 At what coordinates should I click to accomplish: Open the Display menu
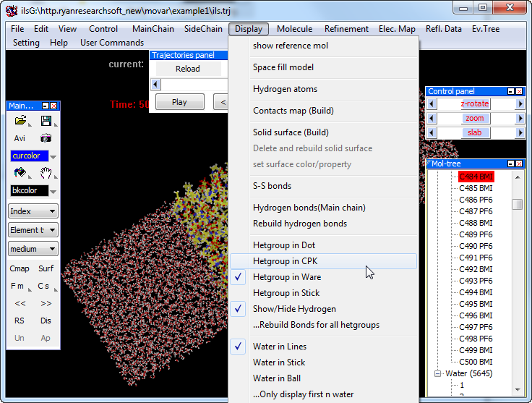tap(249, 29)
